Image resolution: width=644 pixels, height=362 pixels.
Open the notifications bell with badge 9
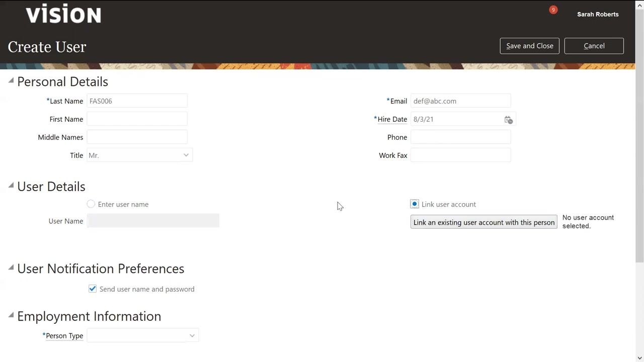tap(553, 10)
